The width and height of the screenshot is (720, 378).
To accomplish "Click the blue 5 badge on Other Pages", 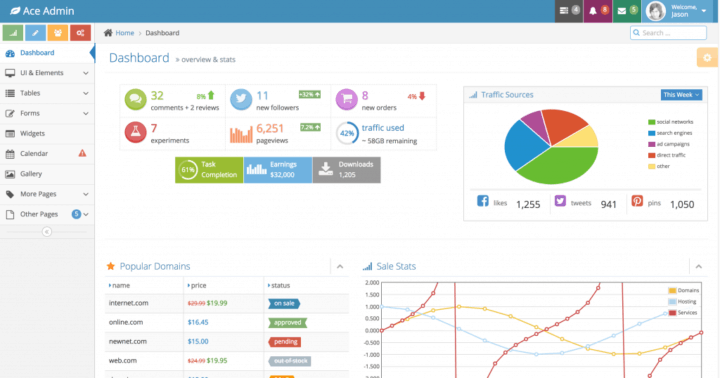I will [76, 214].
